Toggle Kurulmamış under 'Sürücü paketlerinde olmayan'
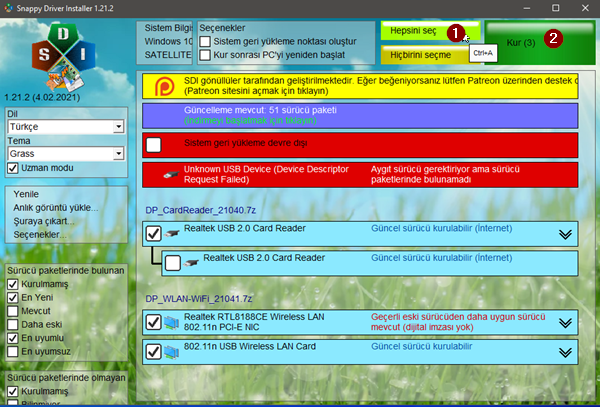600x407 pixels. 13,391
